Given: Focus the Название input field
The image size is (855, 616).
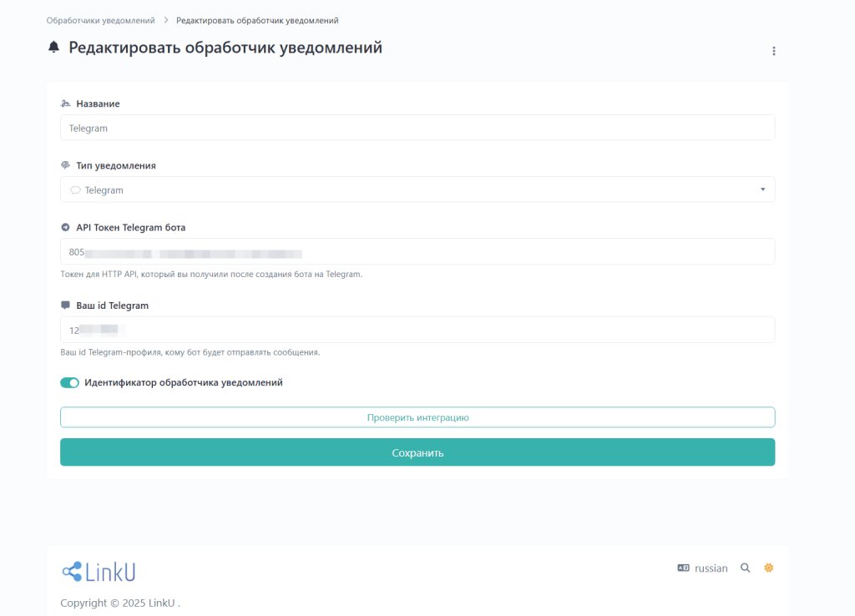Looking at the screenshot, I should coord(417,128).
